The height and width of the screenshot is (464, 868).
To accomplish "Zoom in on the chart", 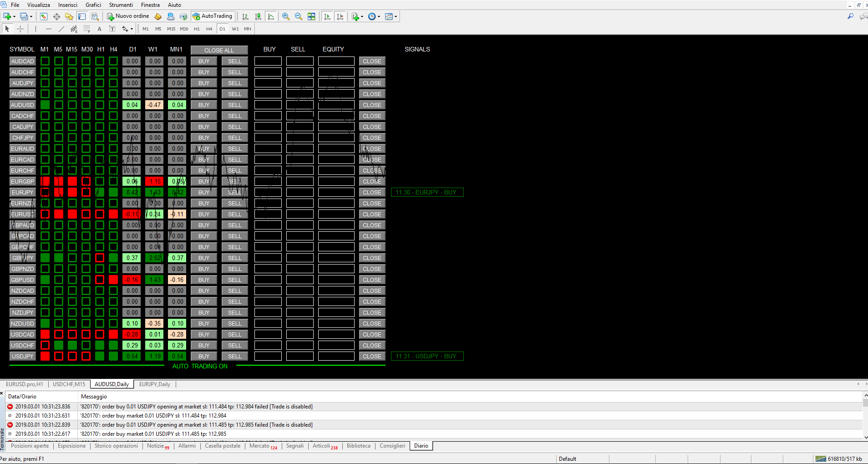I will 285,16.
